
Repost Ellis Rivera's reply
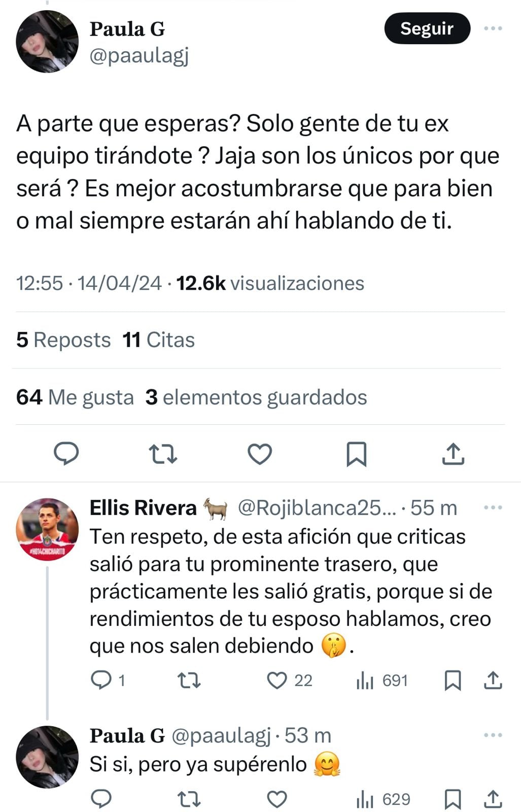(189, 680)
